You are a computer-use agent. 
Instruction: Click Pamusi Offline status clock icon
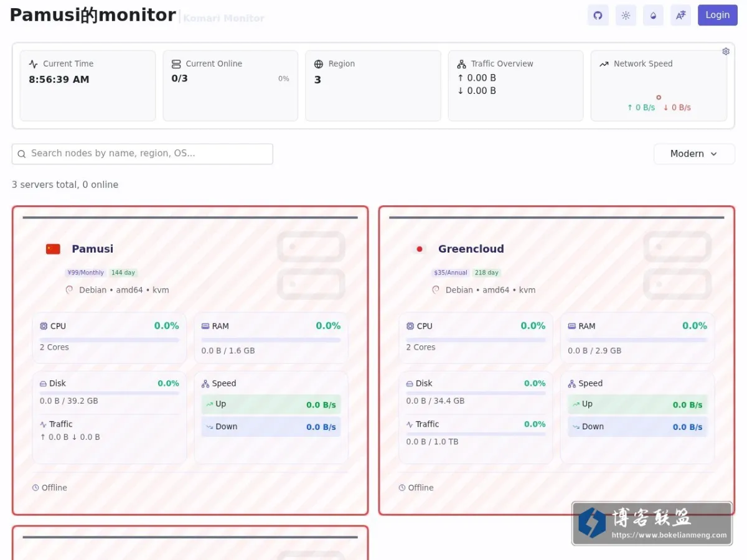(35, 488)
